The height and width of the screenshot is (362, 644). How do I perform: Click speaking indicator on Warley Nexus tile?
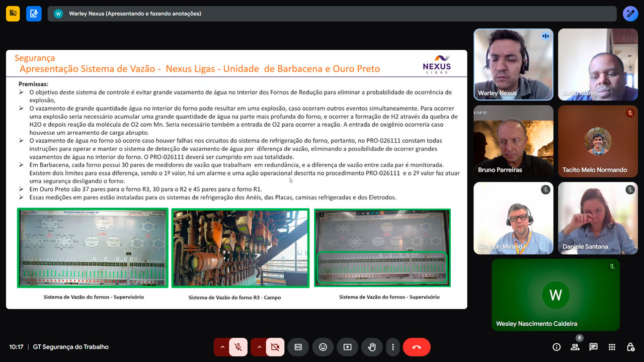[x=545, y=36]
